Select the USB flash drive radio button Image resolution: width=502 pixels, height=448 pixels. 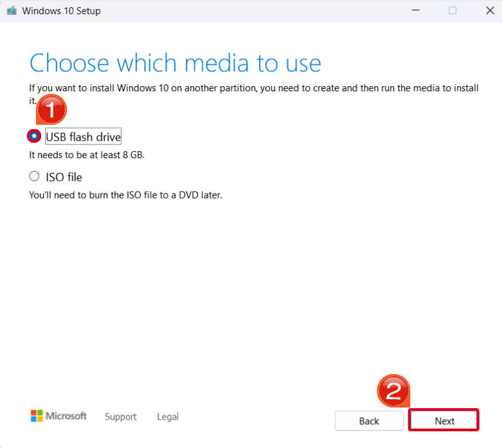[34, 136]
